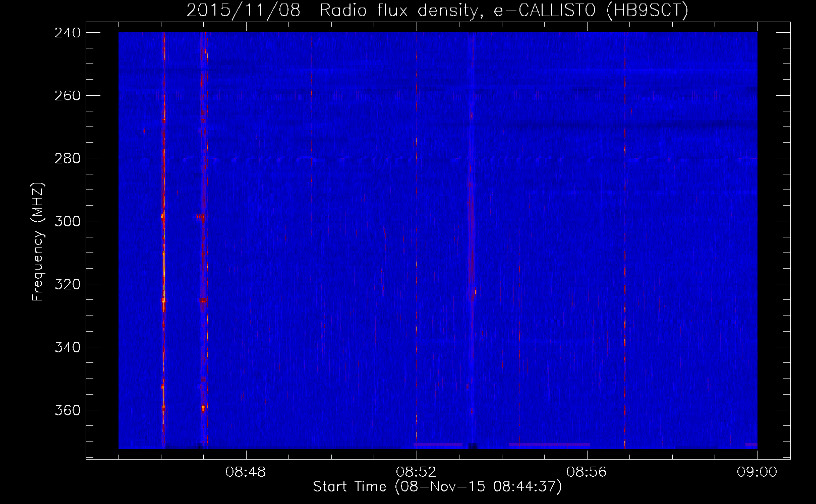The height and width of the screenshot is (504, 816).
Task: Click the 08:48 time tick label
Action: point(246,472)
